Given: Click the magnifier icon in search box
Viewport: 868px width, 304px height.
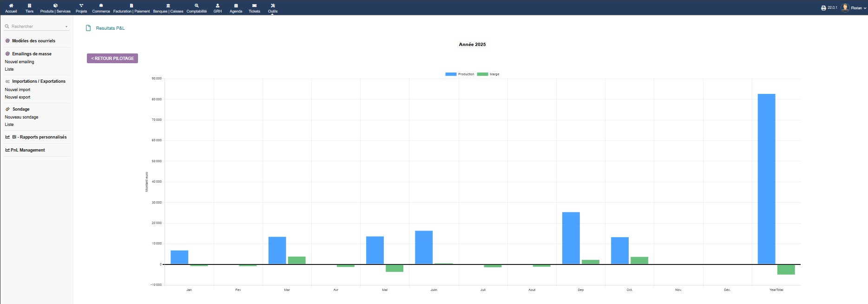Looking at the screenshot, I should click(7, 26).
